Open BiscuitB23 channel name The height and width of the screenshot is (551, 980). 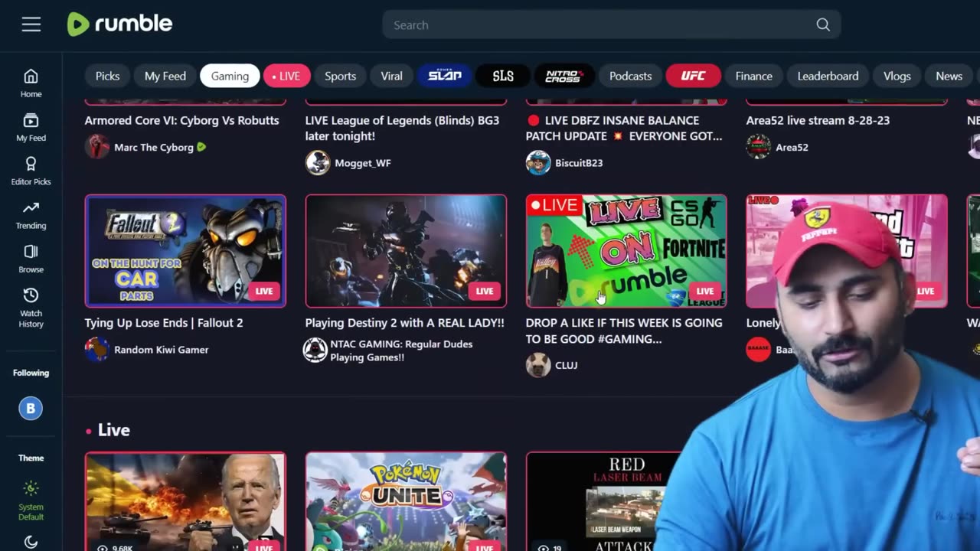(x=579, y=163)
